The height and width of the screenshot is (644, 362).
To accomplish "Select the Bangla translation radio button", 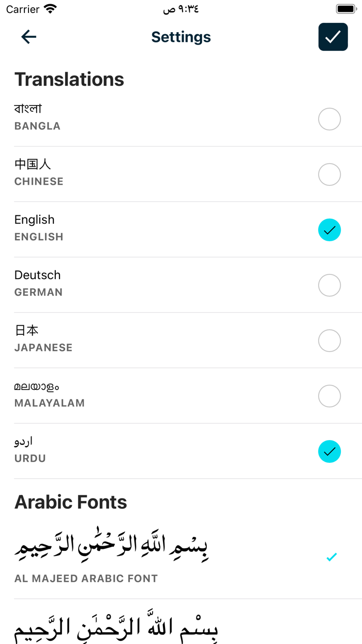I will click(329, 119).
